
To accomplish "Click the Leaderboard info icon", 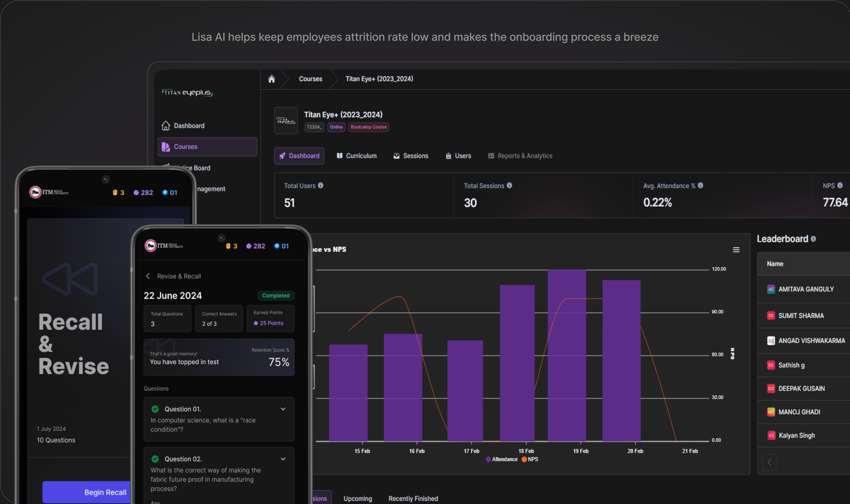I will pyautogui.click(x=813, y=239).
